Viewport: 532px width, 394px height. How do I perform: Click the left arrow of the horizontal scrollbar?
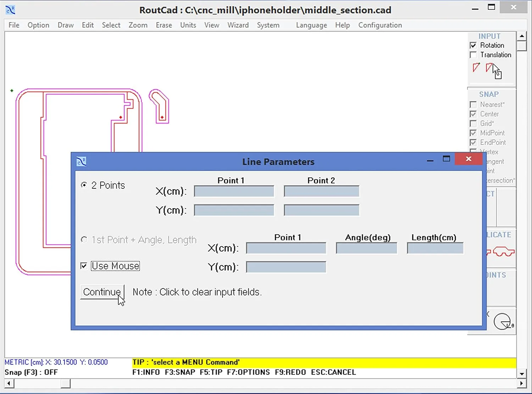(x=8, y=384)
